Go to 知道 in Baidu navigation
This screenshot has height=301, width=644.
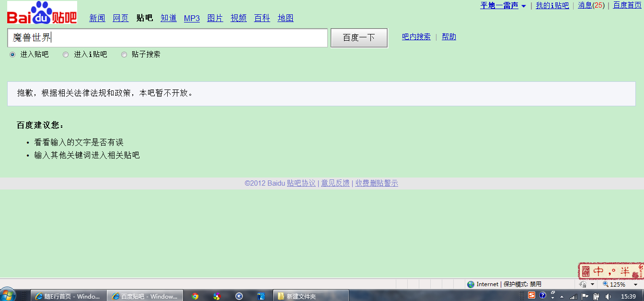pos(169,18)
